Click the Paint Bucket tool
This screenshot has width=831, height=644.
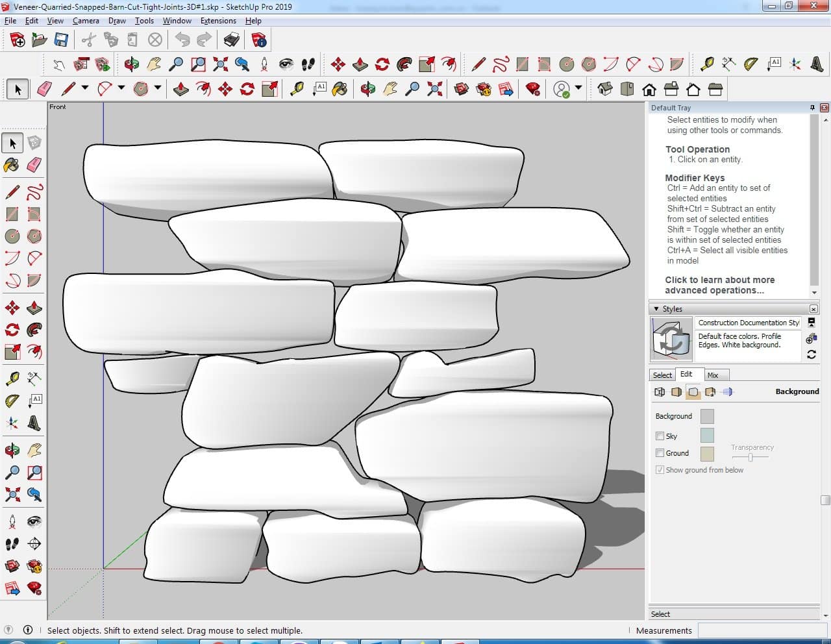coord(12,165)
